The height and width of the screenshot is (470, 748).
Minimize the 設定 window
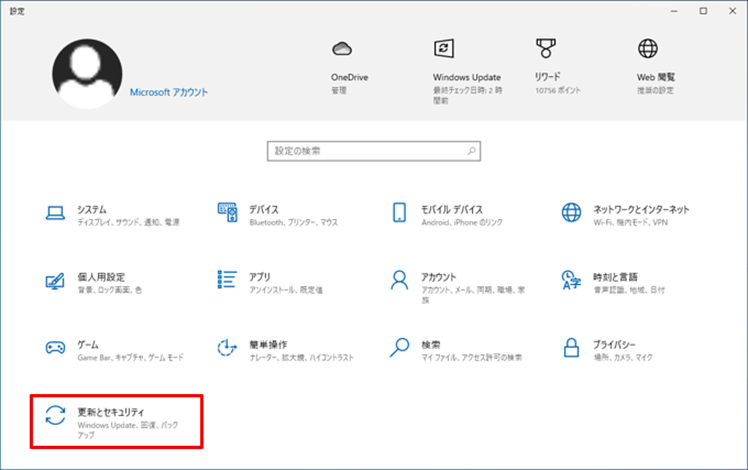[674, 11]
